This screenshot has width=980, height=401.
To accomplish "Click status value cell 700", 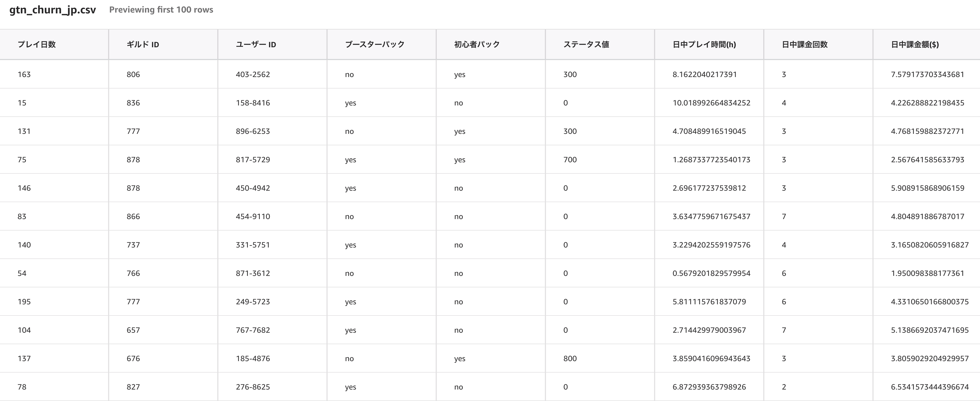I will click(x=569, y=160).
